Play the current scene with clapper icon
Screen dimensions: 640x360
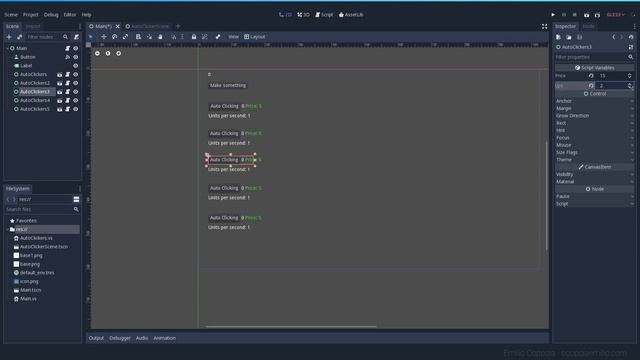point(587,15)
